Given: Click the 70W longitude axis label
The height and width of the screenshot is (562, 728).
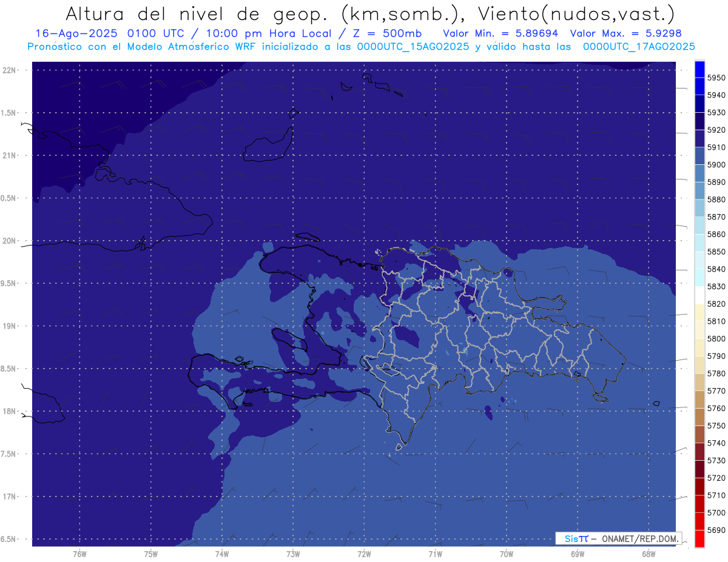Looking at the screenshot, I should click(x=507, y=554).
